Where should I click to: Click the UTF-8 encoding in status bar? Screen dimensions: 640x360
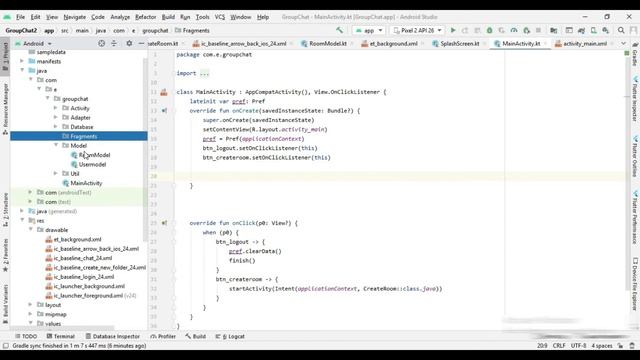tap(578, 346)
